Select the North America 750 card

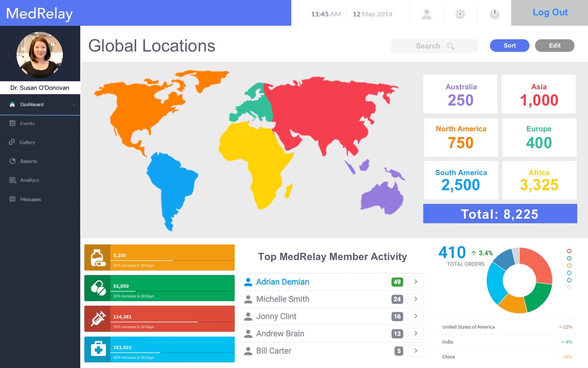pyautogui.click(x=461, y=138)
